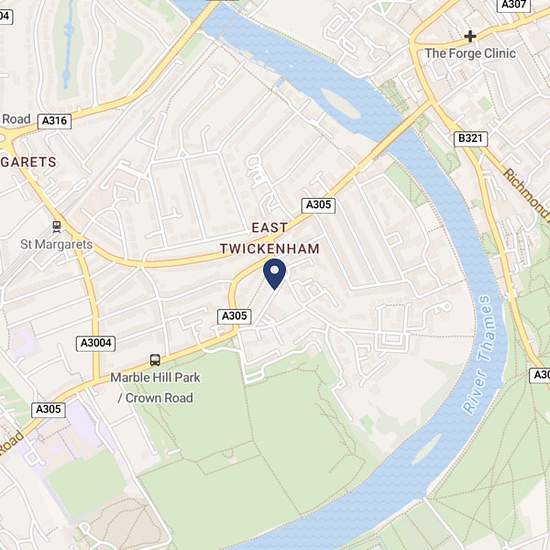Viewport: 550px width, 550px height.
Task: Select the St Margarets railway station icon
Action: [56, 227]
